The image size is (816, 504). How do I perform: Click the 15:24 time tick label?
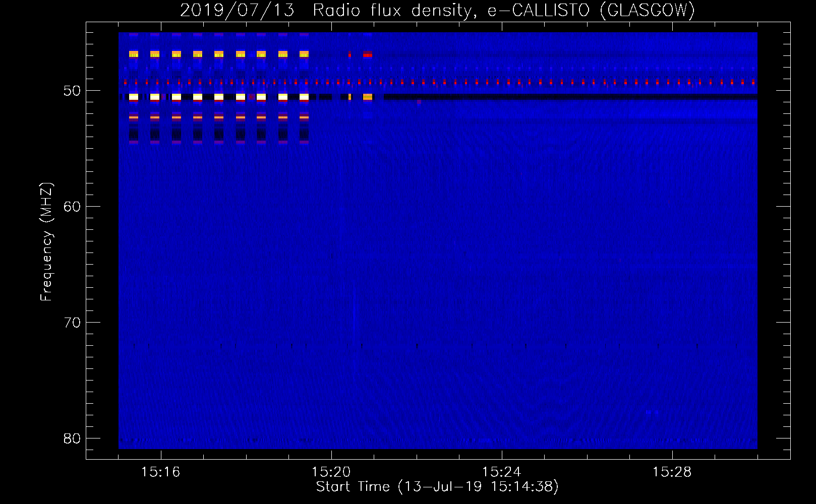pos(501,472)
